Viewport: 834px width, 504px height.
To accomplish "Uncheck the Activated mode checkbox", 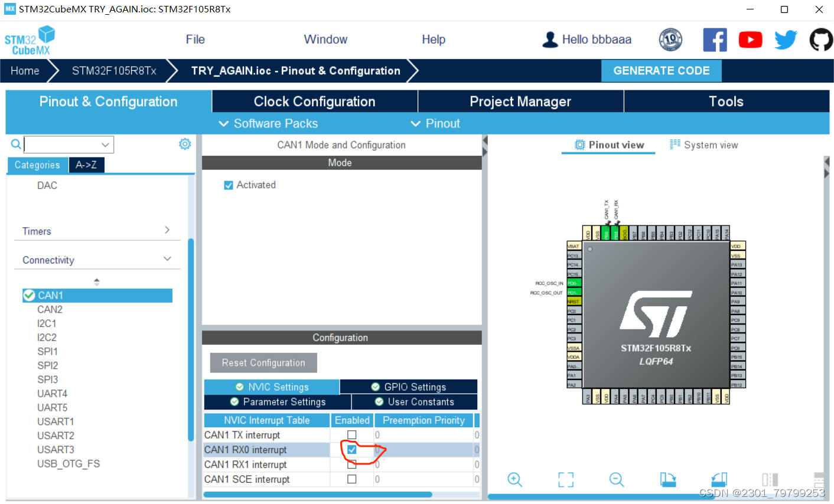I will [x=229, y=185].
